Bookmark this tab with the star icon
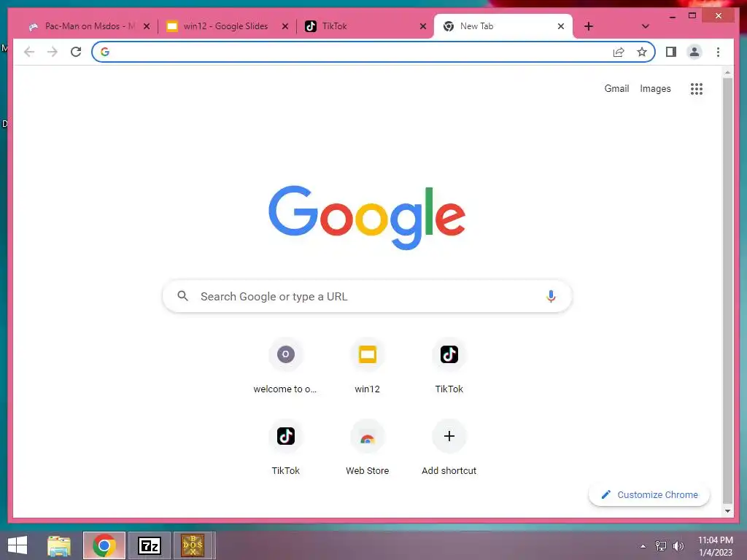The height and width of the screenshot is (560, 747). click(642, 52)
